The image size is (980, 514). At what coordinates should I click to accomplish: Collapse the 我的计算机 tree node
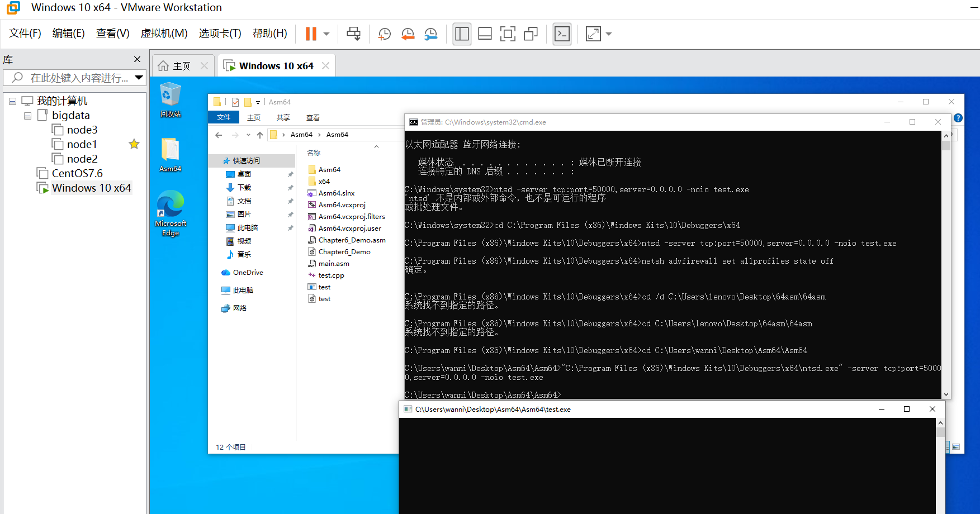(x=12, y=102)
